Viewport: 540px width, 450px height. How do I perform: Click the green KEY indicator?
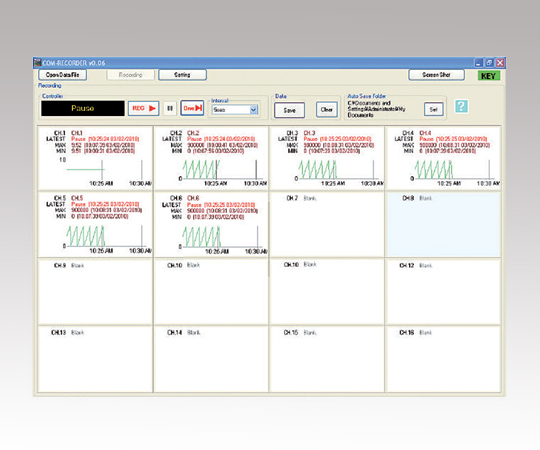click(x=488, y=76)
